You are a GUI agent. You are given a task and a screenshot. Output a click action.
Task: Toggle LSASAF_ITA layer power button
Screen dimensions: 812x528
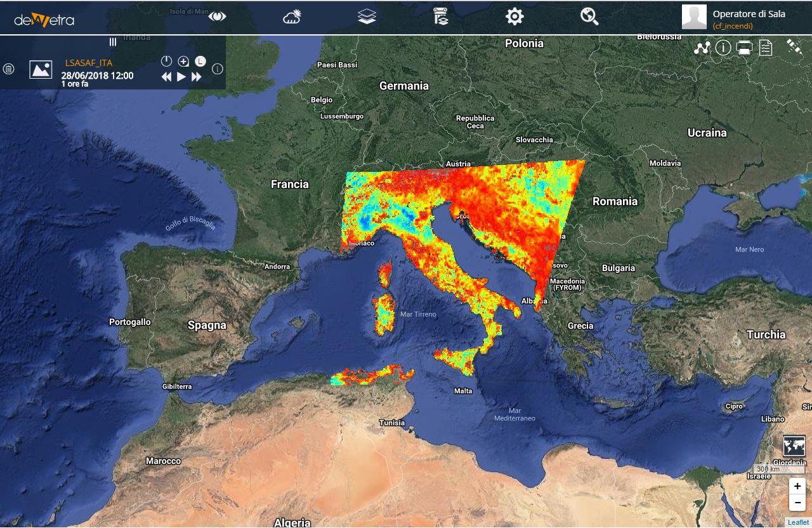tap(166, 61)
